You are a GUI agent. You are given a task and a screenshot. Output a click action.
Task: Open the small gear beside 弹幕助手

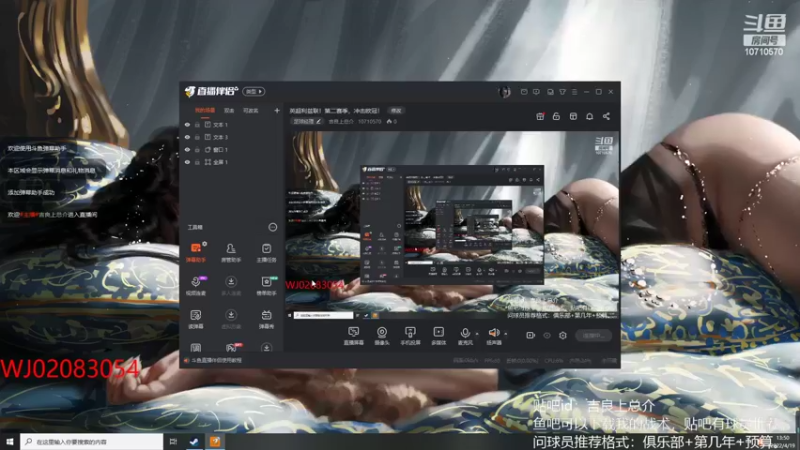coord(205,244)
